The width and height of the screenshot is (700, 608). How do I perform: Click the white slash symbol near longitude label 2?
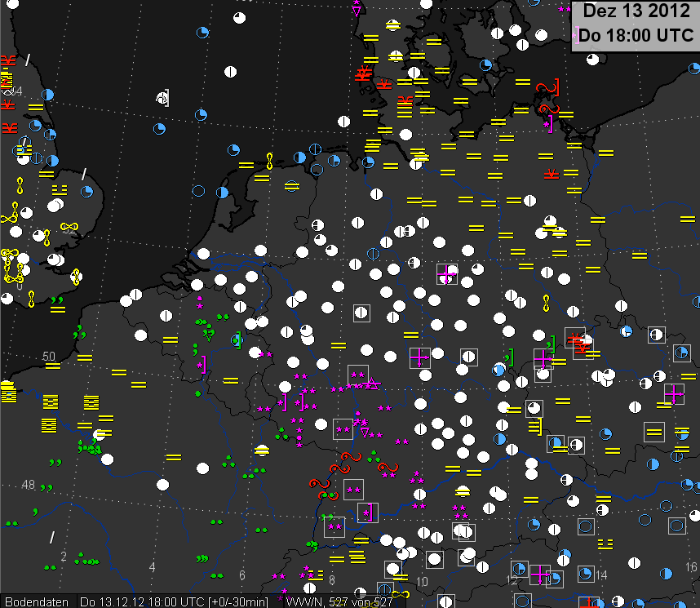[52, 538]
